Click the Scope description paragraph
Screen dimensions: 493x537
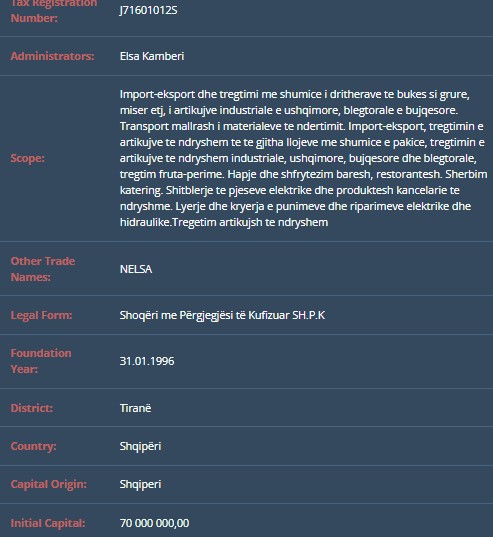pyautogui.click(x=303, y=158)
